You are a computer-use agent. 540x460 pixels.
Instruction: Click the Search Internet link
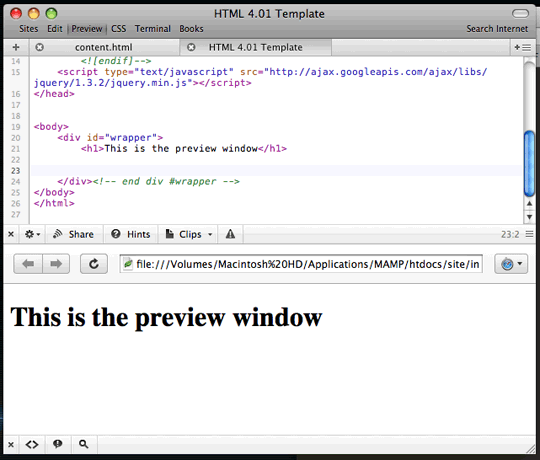coord(497,29)
